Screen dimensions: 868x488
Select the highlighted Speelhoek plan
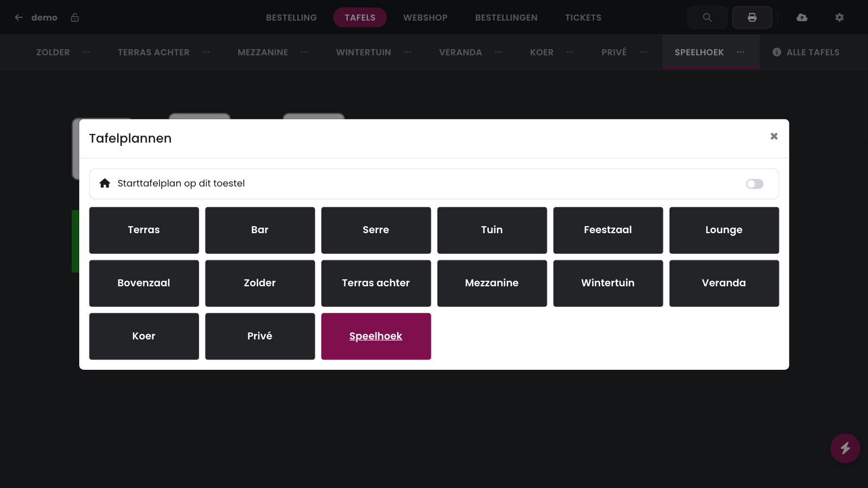click(376, 336)
